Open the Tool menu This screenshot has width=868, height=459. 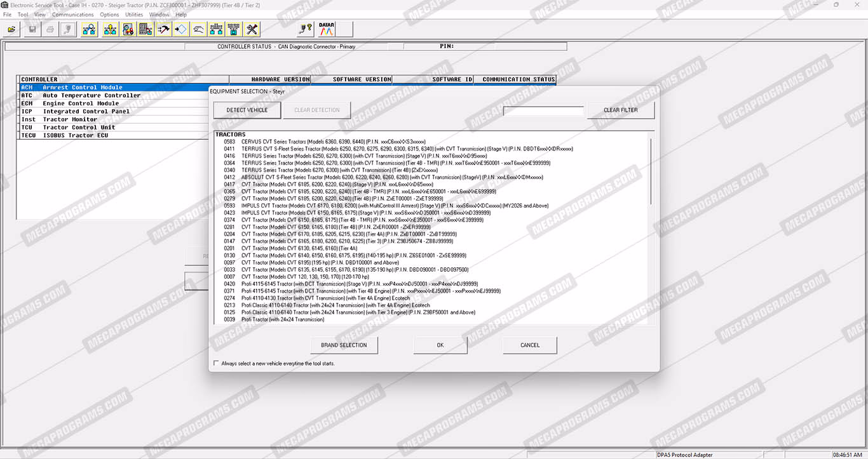point(23,15)
